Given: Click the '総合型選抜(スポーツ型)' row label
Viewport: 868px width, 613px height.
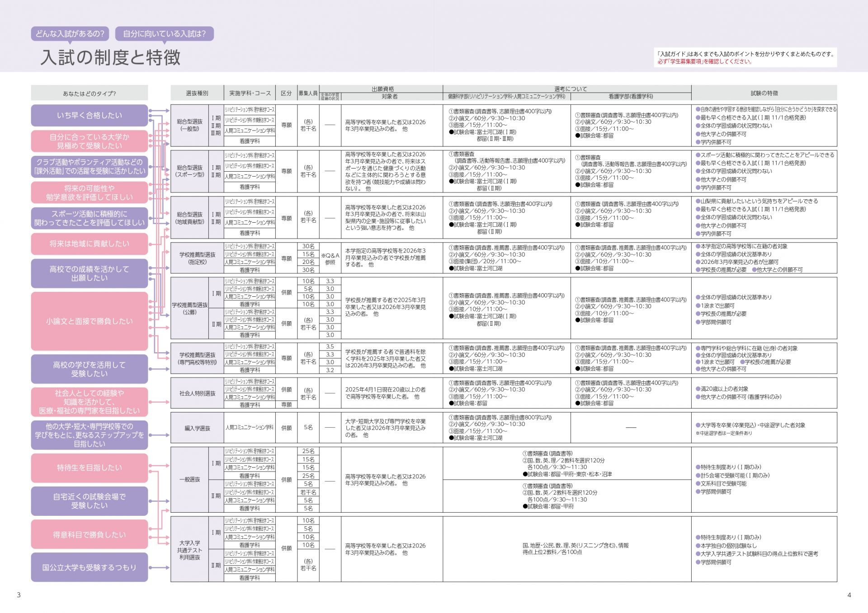Looking at the screenshot, I should pyautogui.click(x=189, y=171).
